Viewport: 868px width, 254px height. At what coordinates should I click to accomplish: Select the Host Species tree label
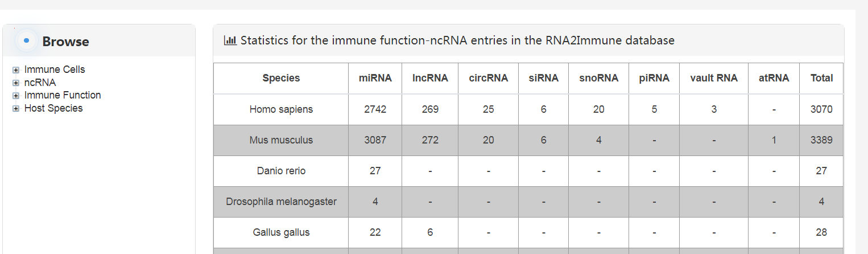click(x=53, y=108)
